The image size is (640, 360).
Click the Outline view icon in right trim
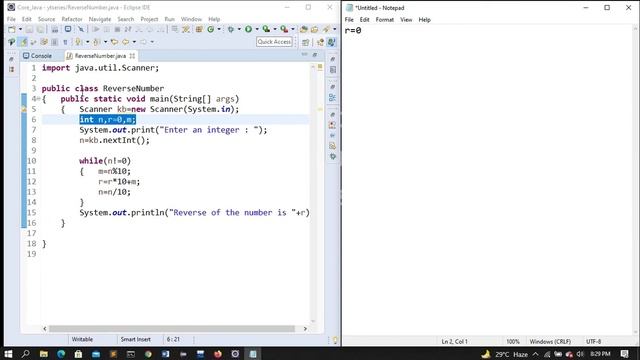[x=333, y=98]
